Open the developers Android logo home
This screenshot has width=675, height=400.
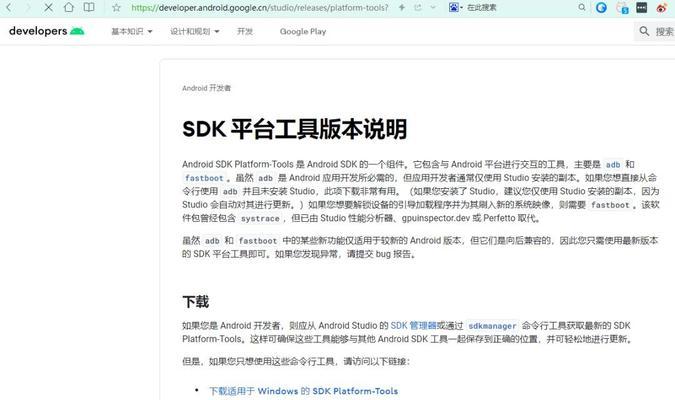[46, 31]
